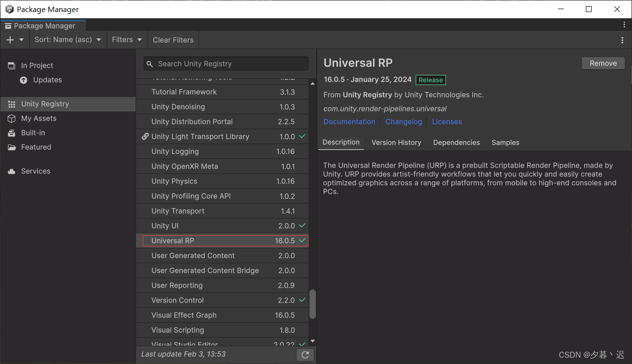Open the window tab kebab menu
Screen dimensions: 632x364
[x=624, y=24]
